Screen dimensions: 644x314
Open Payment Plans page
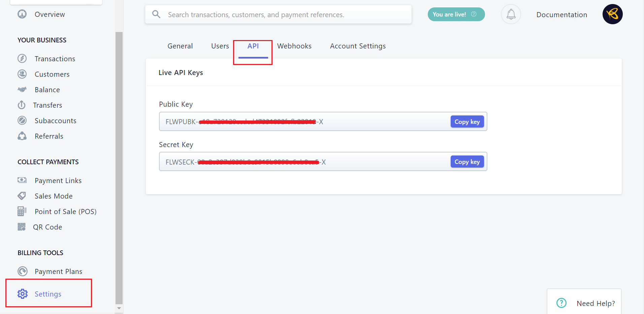(58, 271)
